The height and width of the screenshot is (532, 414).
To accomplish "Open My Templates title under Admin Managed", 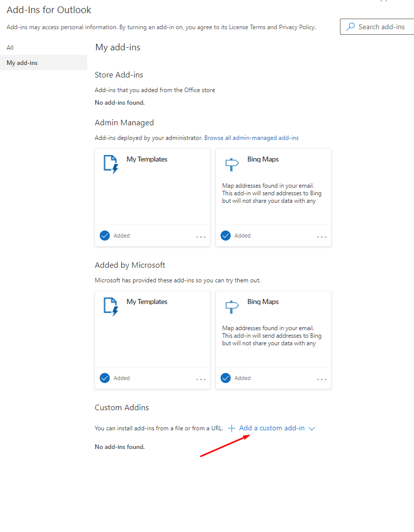I will (147, 159).
